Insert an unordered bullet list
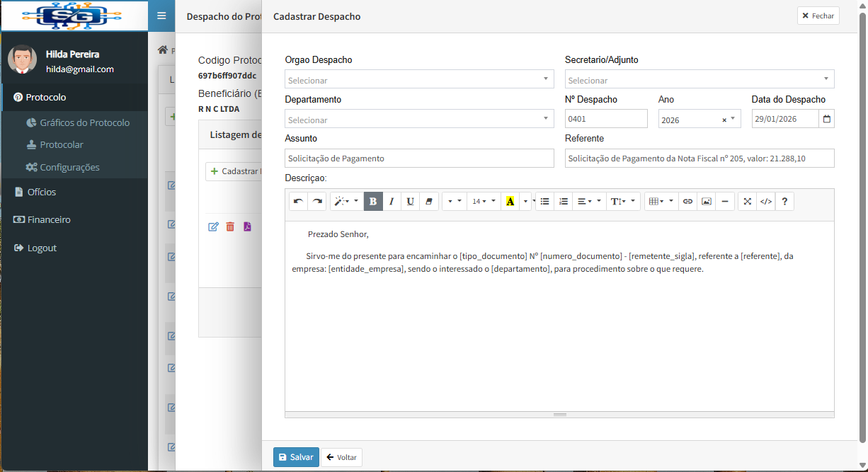Screen dimensions: 868x472 544,201
